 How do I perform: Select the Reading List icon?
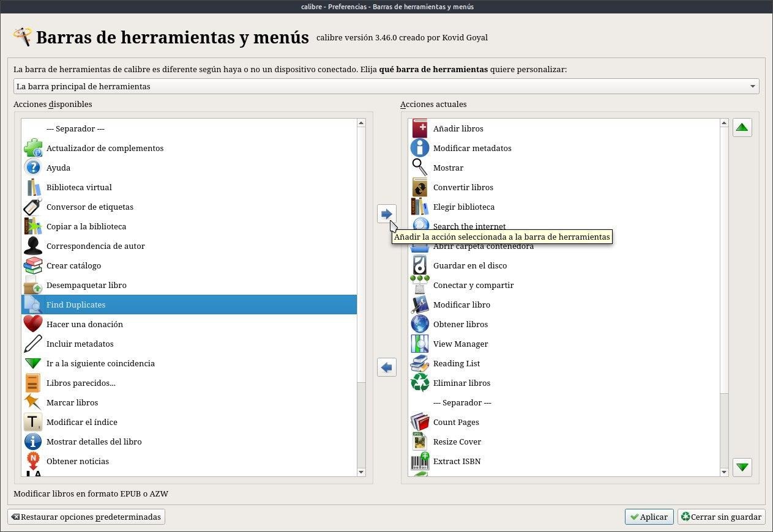[420, 363]
